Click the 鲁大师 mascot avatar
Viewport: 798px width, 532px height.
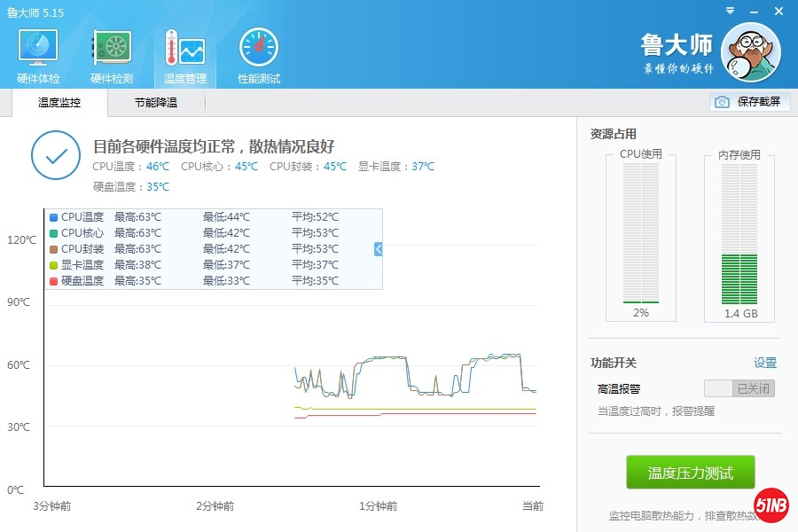click(750, 51)
